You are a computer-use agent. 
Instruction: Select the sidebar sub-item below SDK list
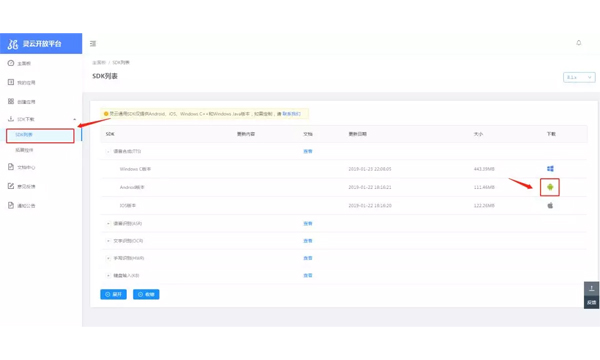24,150
